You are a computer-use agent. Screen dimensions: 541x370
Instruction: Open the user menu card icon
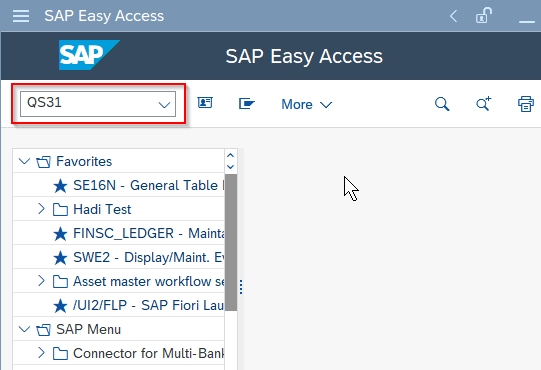[205, 103]
